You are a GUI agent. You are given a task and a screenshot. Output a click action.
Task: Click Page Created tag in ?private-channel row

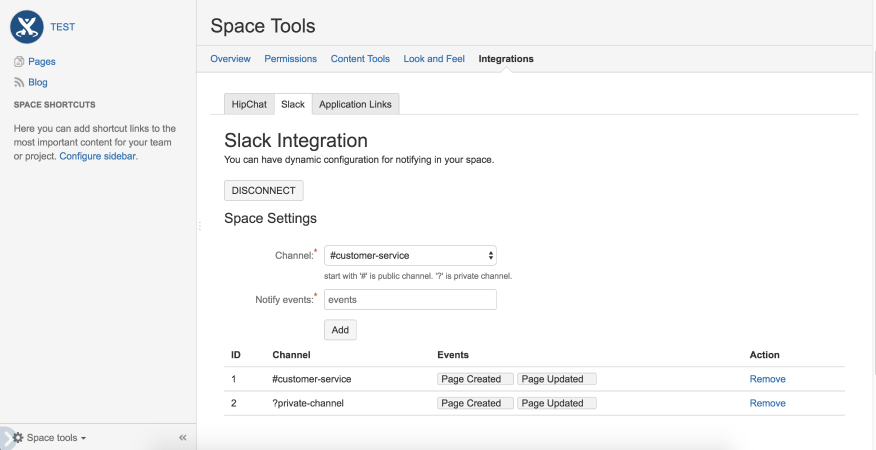click(x=475, y=403)
